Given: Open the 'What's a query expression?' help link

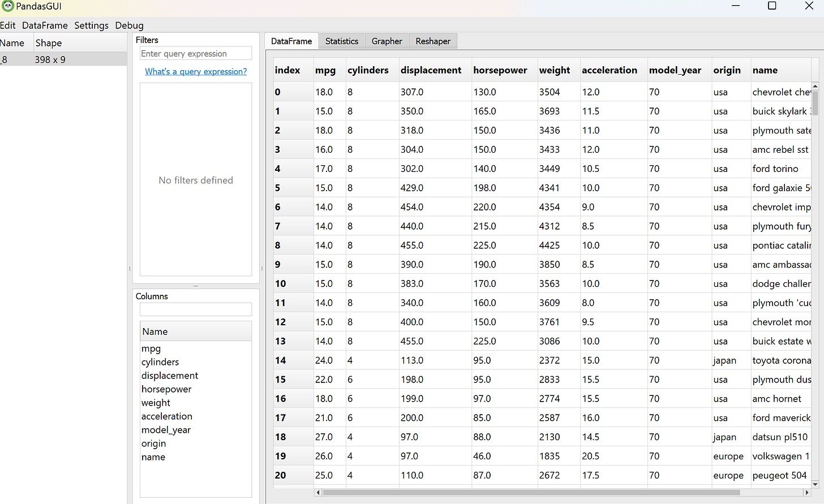Looking at the screenshot, I should point(196,71).
